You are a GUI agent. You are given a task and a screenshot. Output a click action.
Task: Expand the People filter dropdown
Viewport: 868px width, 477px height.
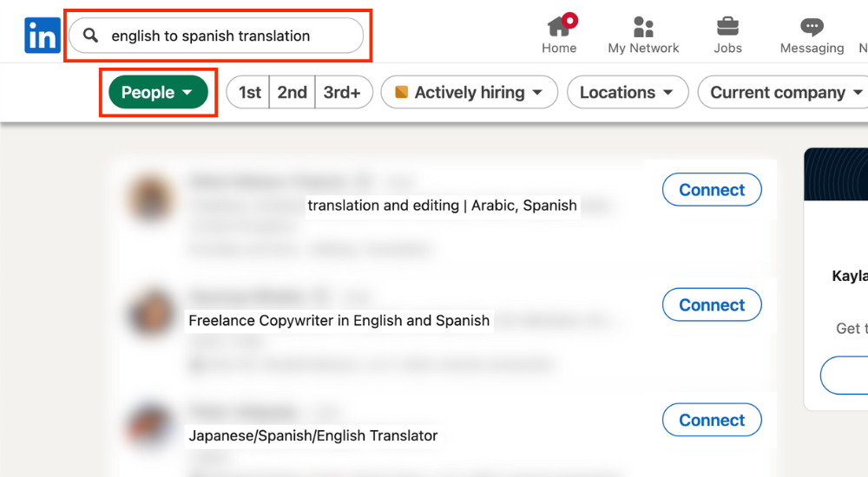click(157, 92)
